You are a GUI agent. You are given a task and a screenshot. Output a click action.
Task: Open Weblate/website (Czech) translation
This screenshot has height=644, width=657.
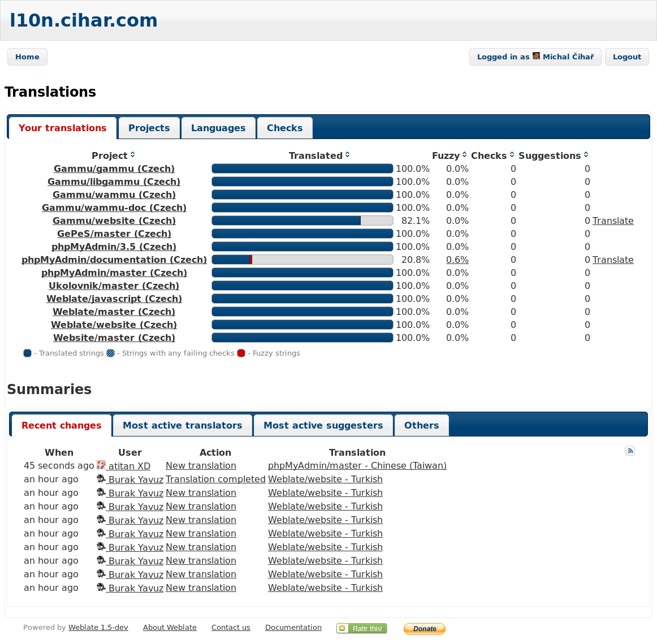coord(114,325)
